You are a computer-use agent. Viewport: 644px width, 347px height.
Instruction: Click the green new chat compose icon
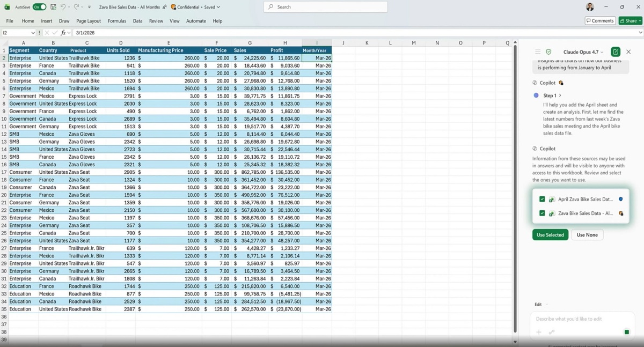click(x=616, y=52)
